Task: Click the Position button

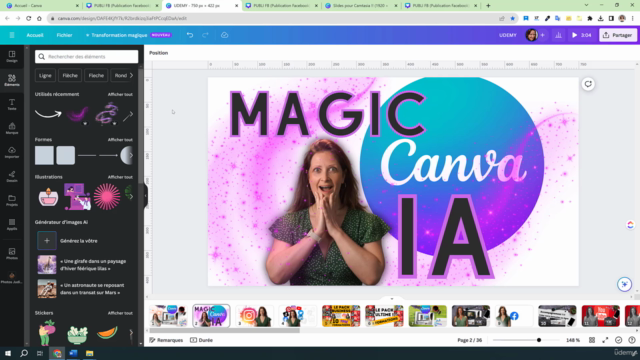Action: coord(158,53)
